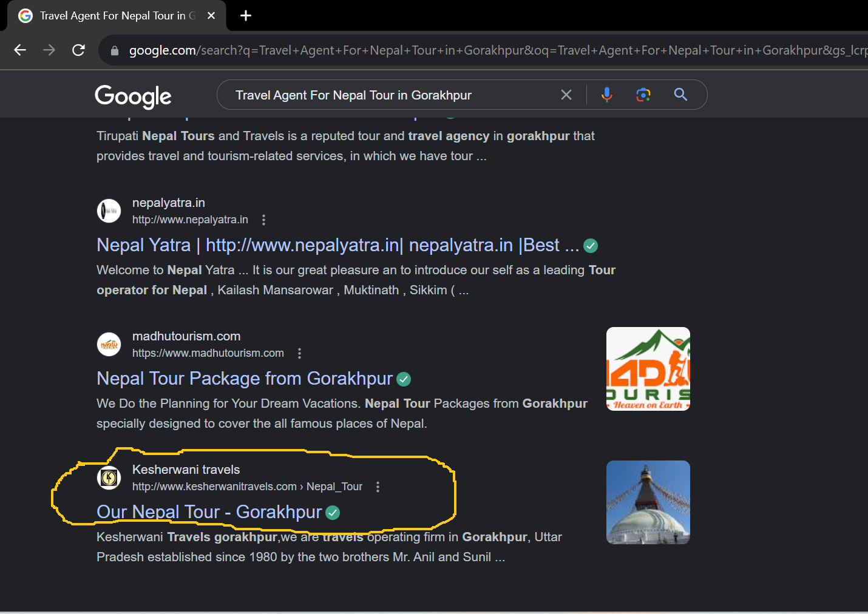868x614 pixels.
Task: Open the Madhu Tourism logo thumbnail
Action: [648, 369]
